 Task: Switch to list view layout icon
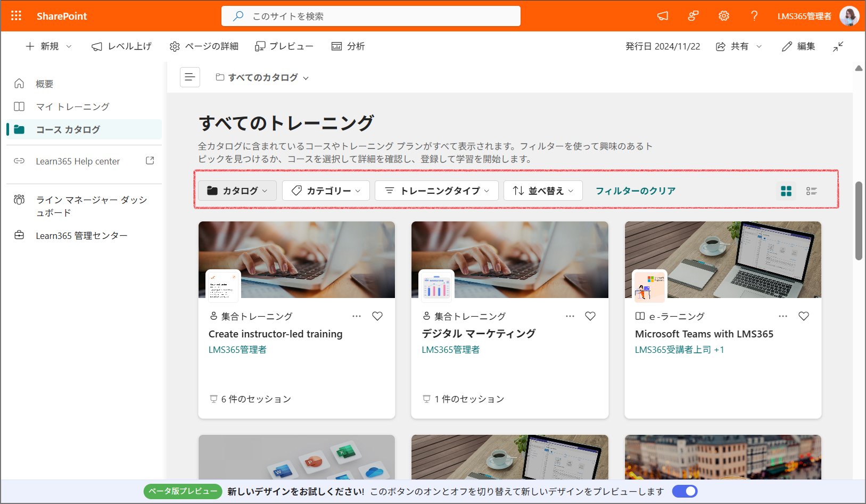(x=811, y=191)
